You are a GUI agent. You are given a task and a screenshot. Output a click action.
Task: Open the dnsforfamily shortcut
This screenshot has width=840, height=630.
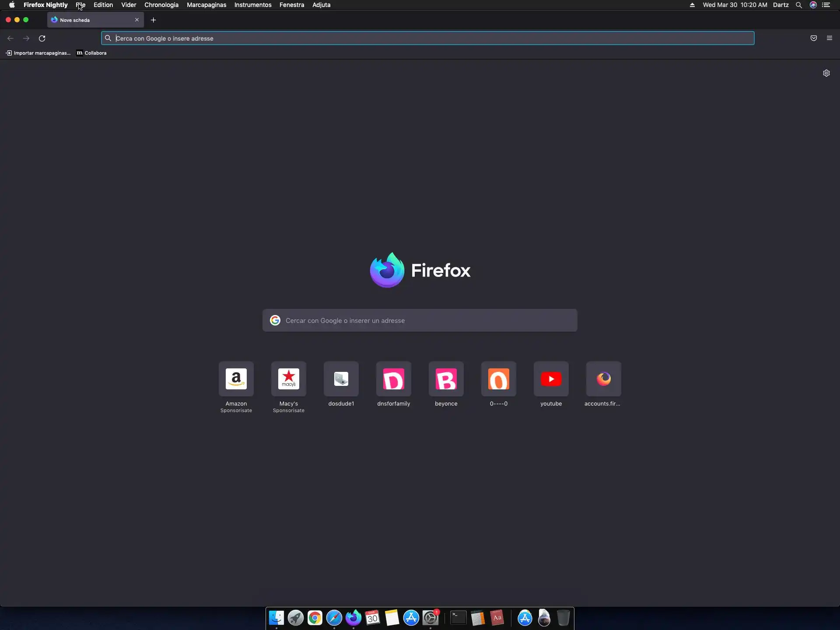pos(393,379)
